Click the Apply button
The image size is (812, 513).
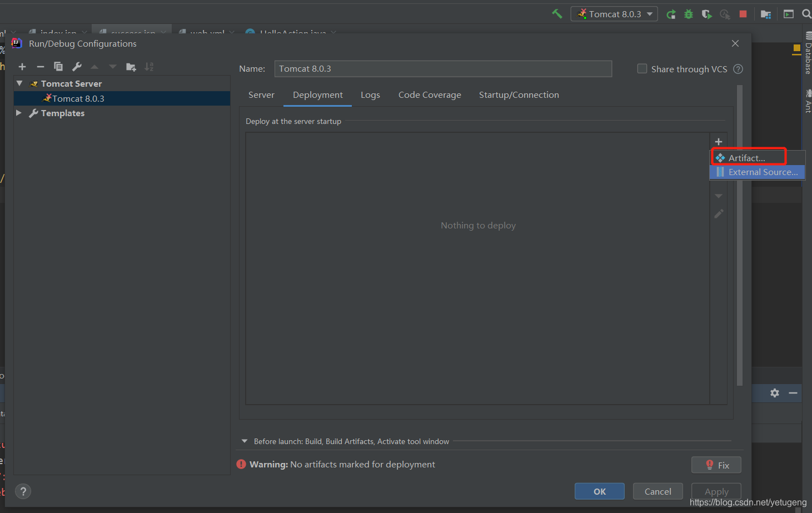(716, 491)
